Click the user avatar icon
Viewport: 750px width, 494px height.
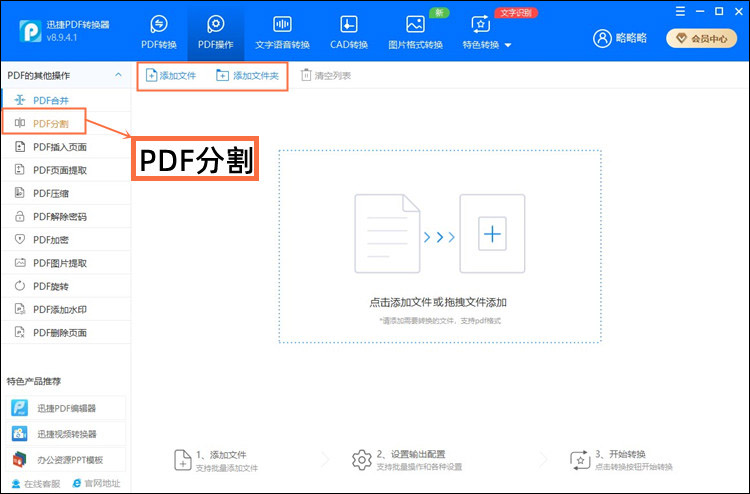602,38
